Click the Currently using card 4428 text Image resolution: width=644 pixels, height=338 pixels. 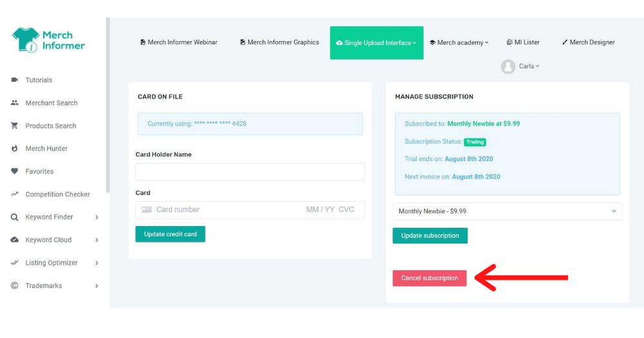(196, 124)
